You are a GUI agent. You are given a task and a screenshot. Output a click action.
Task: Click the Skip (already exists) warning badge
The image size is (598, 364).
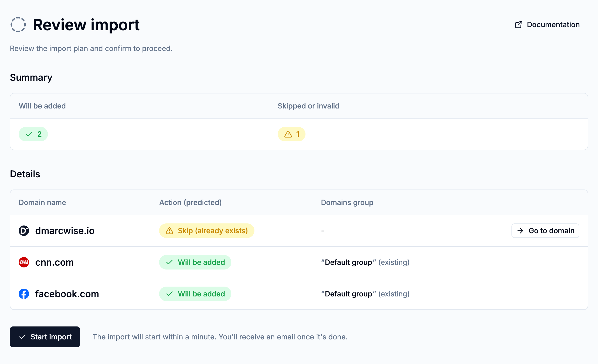coord(207,231)
